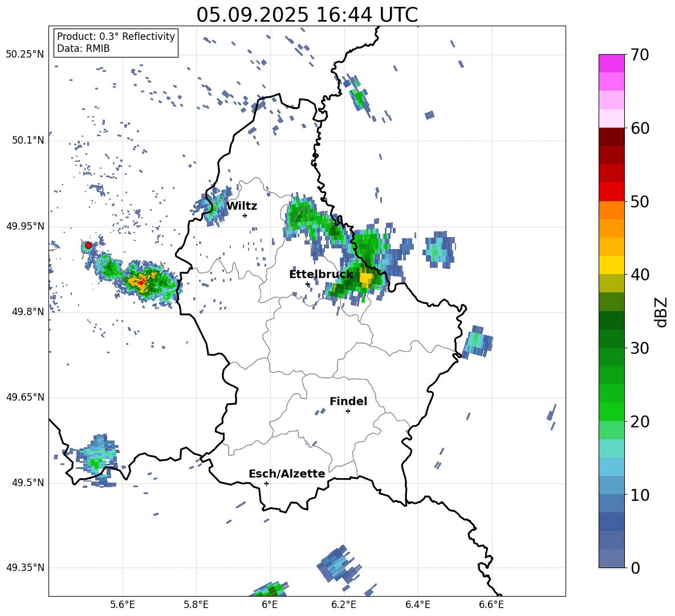The width and height of the screenshot is (675, 616).
Task: Click the yellow reflectivity core east of Ettelbruck
Action: click(366, 279)
